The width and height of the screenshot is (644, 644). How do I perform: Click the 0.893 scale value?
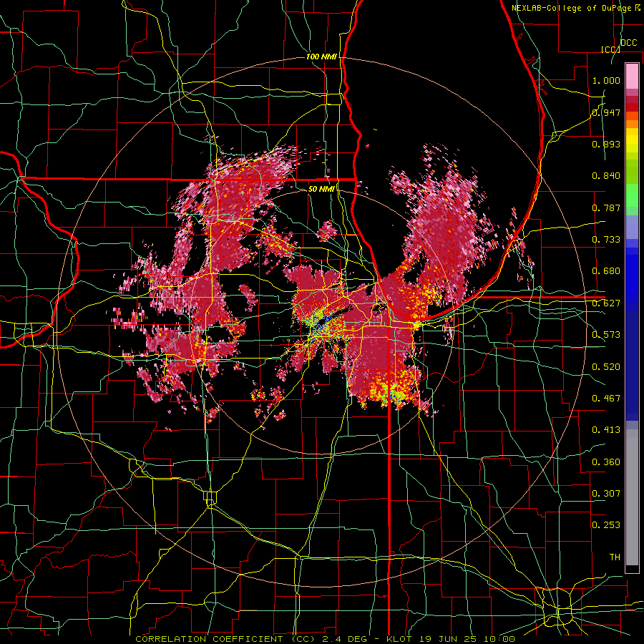coord(606,144)
